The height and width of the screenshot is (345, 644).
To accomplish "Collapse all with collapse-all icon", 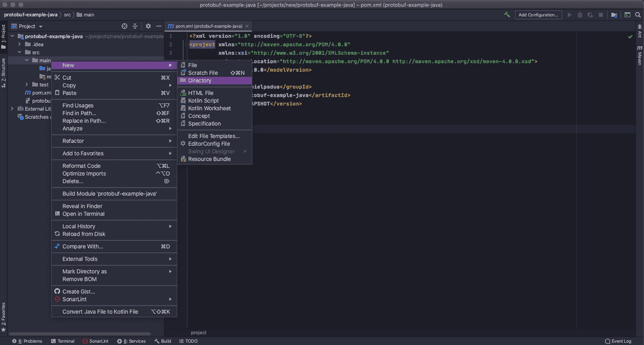I will tap(136, 26).
